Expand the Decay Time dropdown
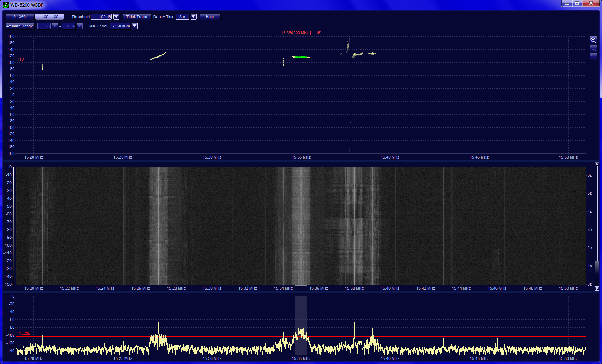The width and height of the screenshot is (602, 364). 194,17
